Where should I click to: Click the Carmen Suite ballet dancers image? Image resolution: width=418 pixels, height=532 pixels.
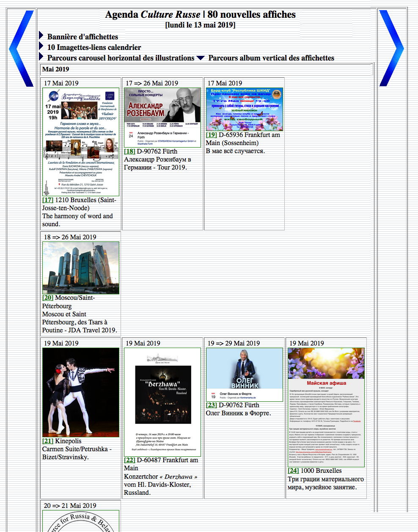click(x=81, y=392)
